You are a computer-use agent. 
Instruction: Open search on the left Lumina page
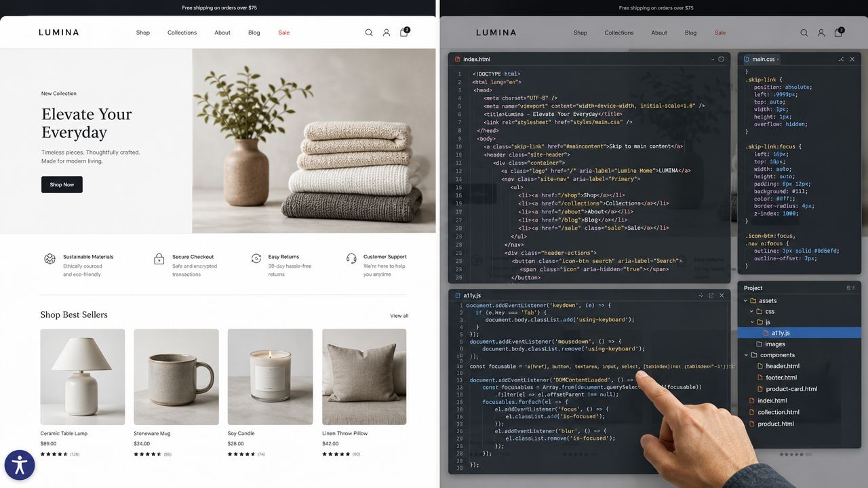tap(369, 33)
